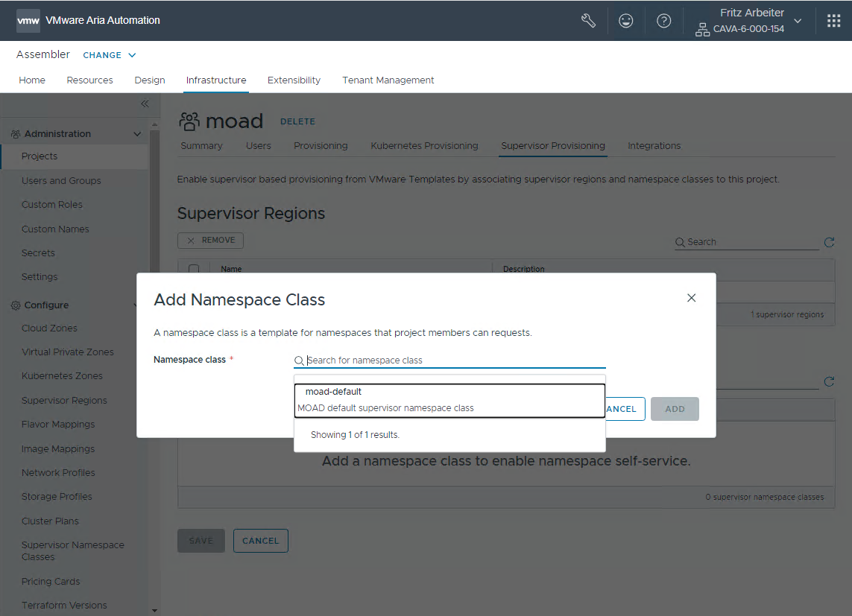Collapse sidebar with double chevron icon
852x616 pixels.
(145, 104)
